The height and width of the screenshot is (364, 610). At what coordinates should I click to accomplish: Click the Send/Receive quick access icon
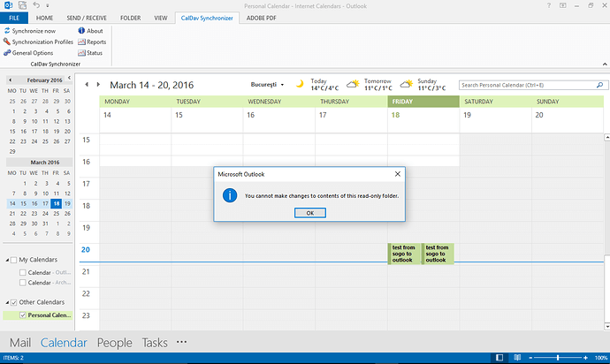(23, 5)
